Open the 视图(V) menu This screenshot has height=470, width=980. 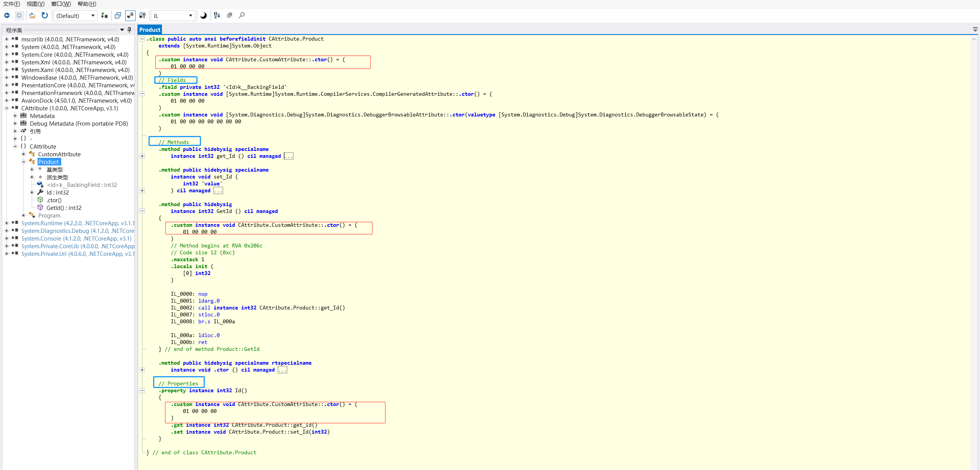tap(35, 4)
